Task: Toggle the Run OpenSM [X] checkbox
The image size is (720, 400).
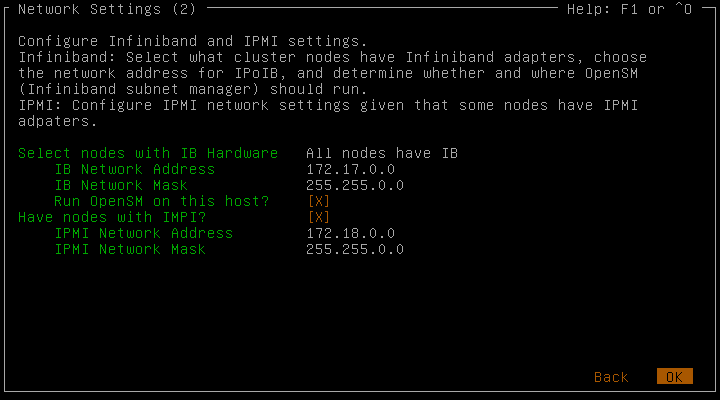Action: [319, 201]
